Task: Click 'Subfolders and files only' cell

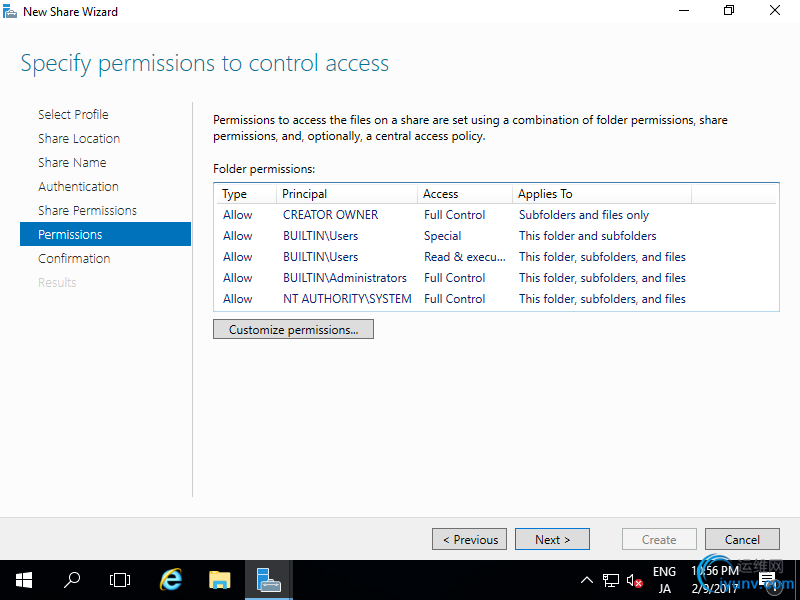Action: coord(584,215)
